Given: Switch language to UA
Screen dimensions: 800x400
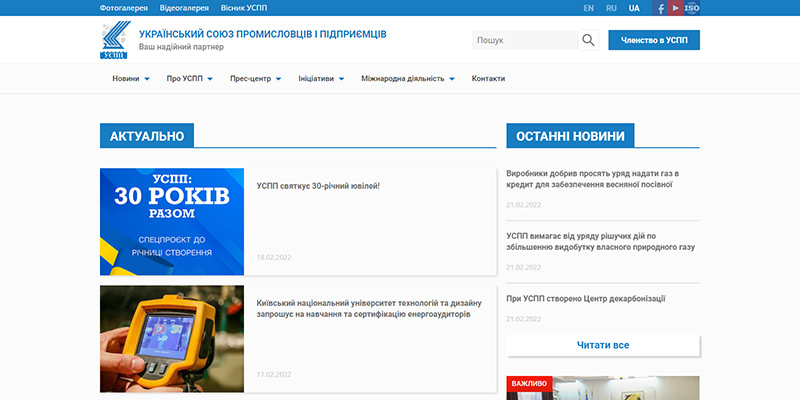Looking at the screenshot, I should point(634,8).
